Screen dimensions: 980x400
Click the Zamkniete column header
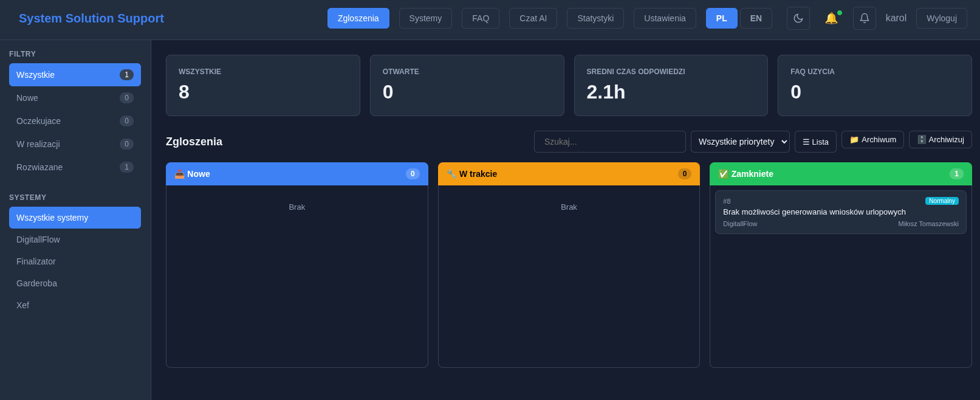[x=840, y=174]
